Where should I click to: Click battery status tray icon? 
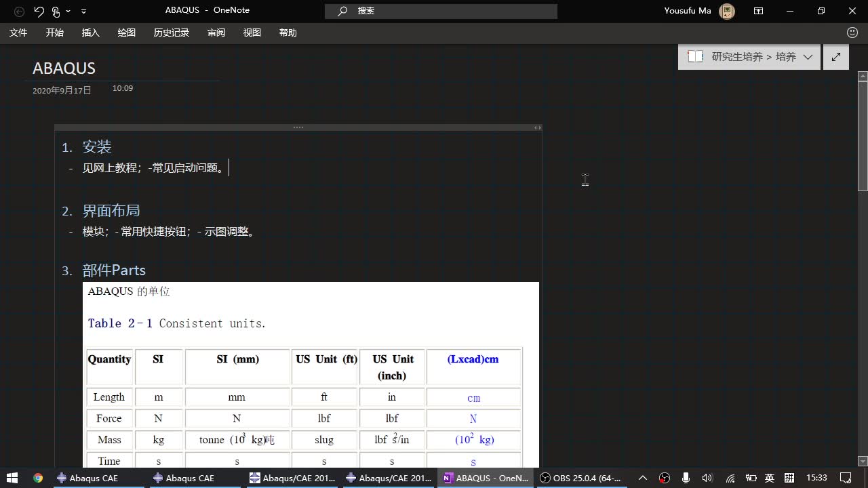coord(751,478)
